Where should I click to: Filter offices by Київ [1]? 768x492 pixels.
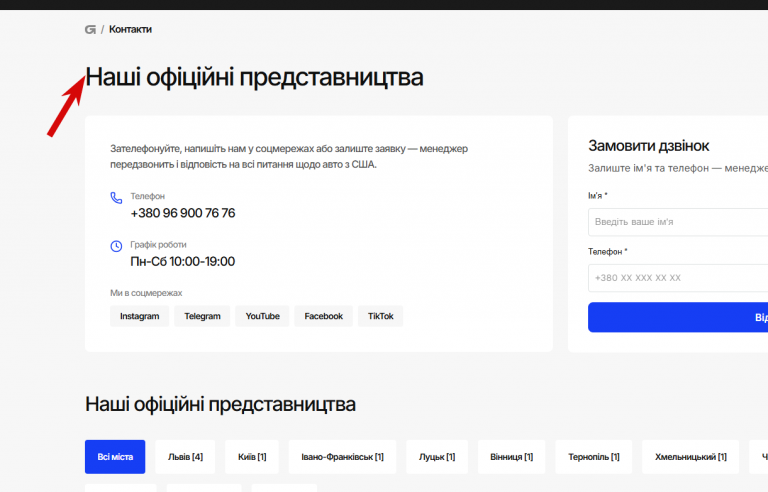click(252, 457)
